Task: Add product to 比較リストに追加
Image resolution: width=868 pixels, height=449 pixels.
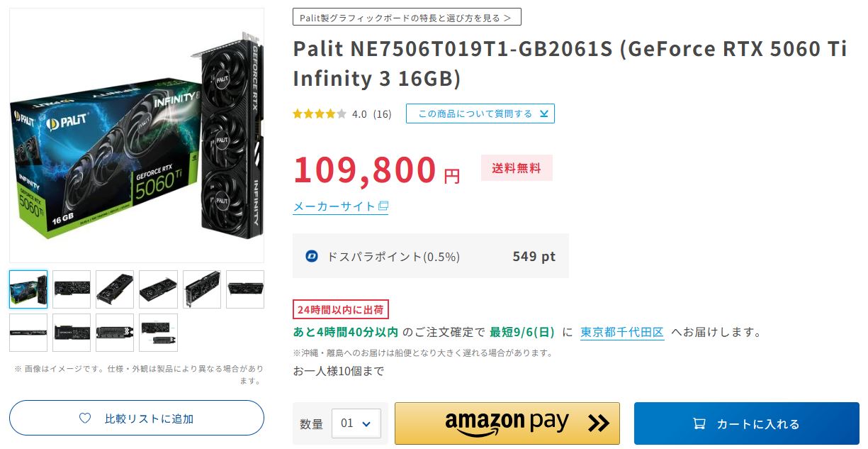Action: [137, 418]
